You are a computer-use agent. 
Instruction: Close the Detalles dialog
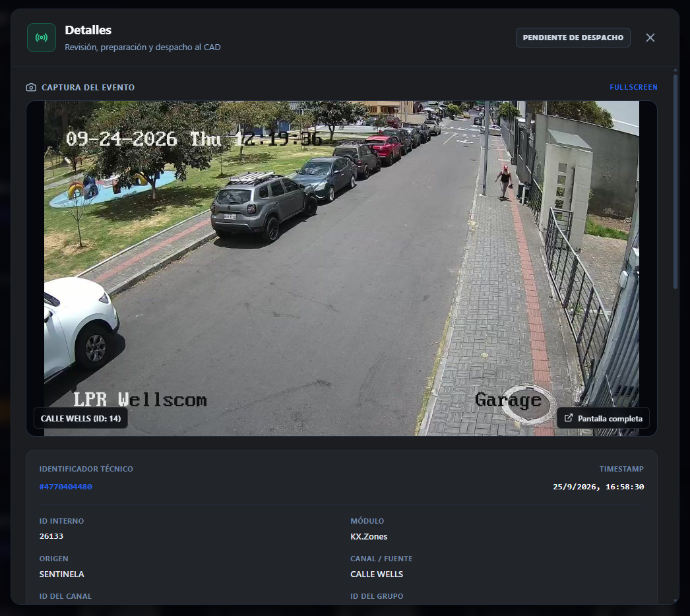tap(650, 38)
